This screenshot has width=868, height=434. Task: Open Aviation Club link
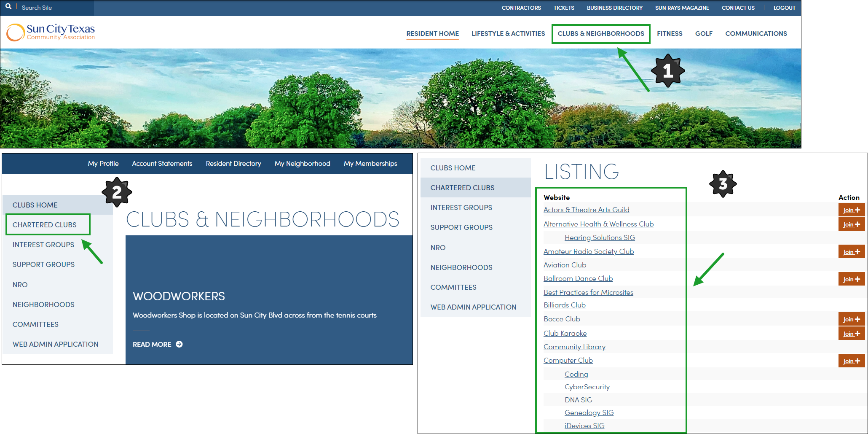click(565, 265)
